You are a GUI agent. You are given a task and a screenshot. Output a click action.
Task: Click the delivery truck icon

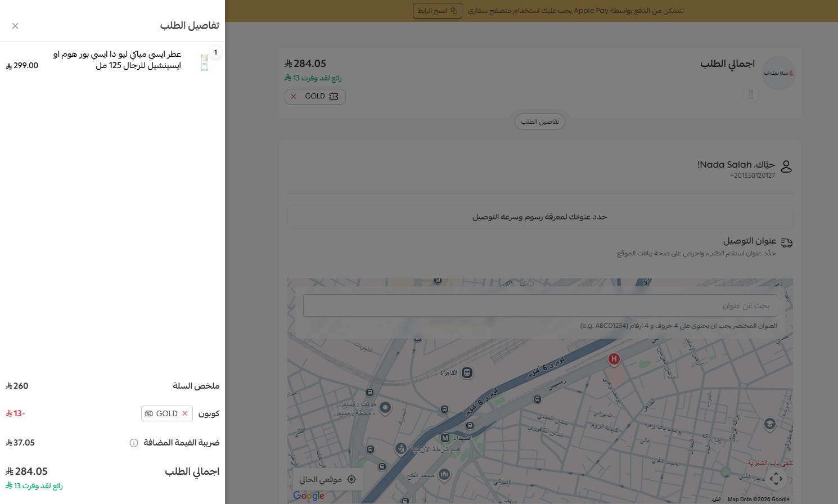click(787, 243)
